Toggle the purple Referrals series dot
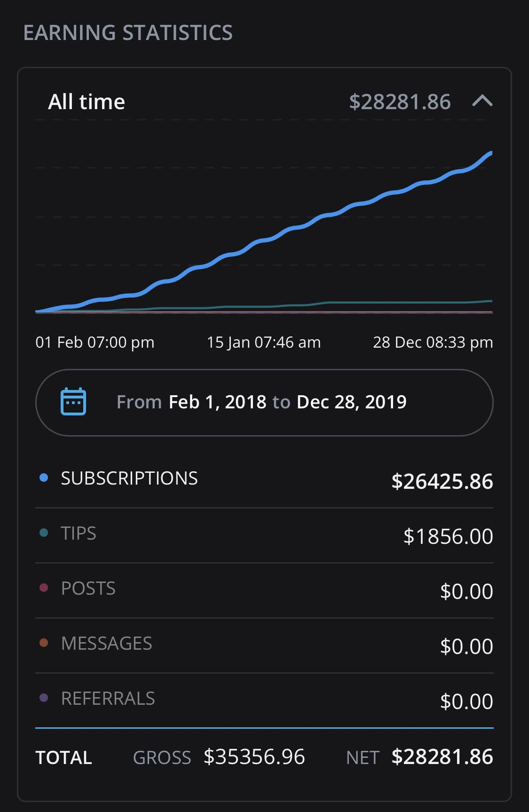 [x=44, y=698]
